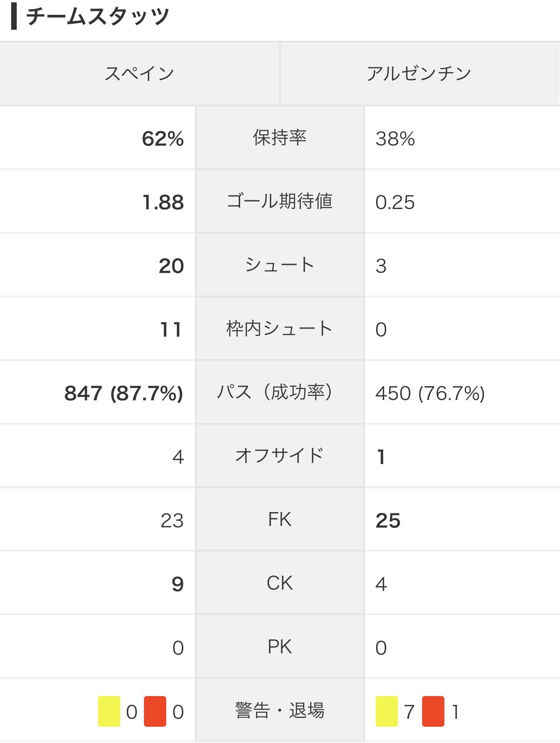Click Spain's 62% possession value
The width and height of the screenshot is (560, 743).
pyautogui.click(x=163, y=138)
